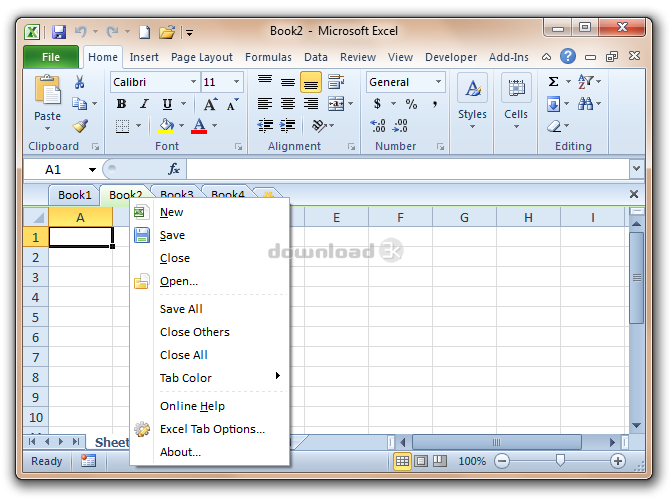Choose Close Others from the context menu
This screenshot has width=672, height=500.
195,332
